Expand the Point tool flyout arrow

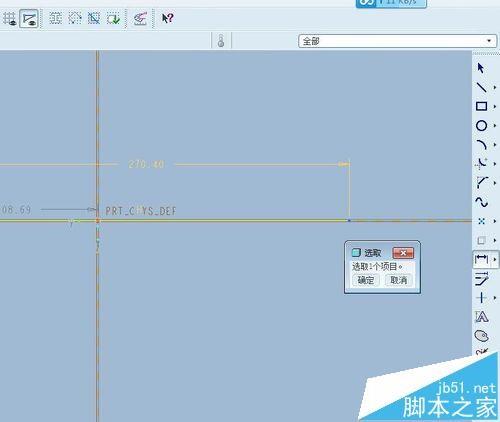(x=495, y=221)
